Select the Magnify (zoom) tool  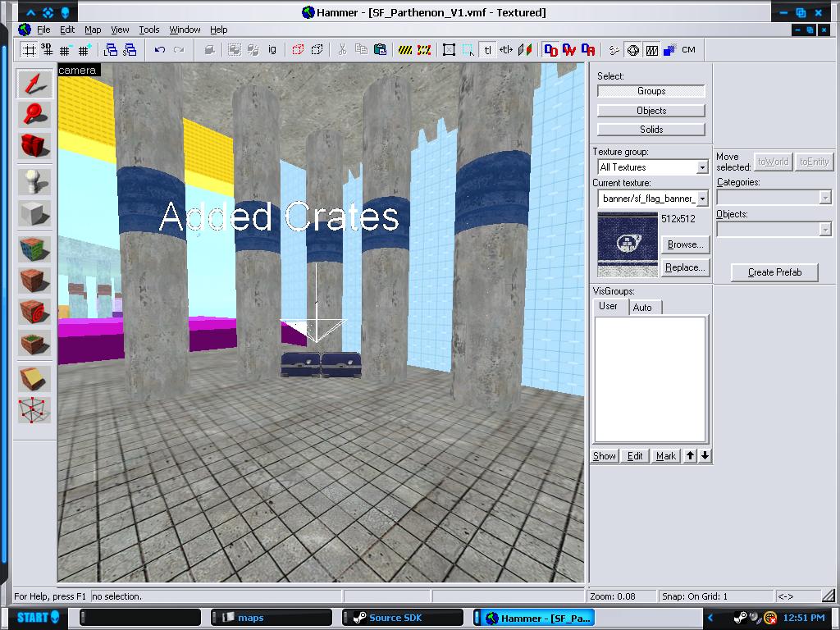tap(34, 115)
